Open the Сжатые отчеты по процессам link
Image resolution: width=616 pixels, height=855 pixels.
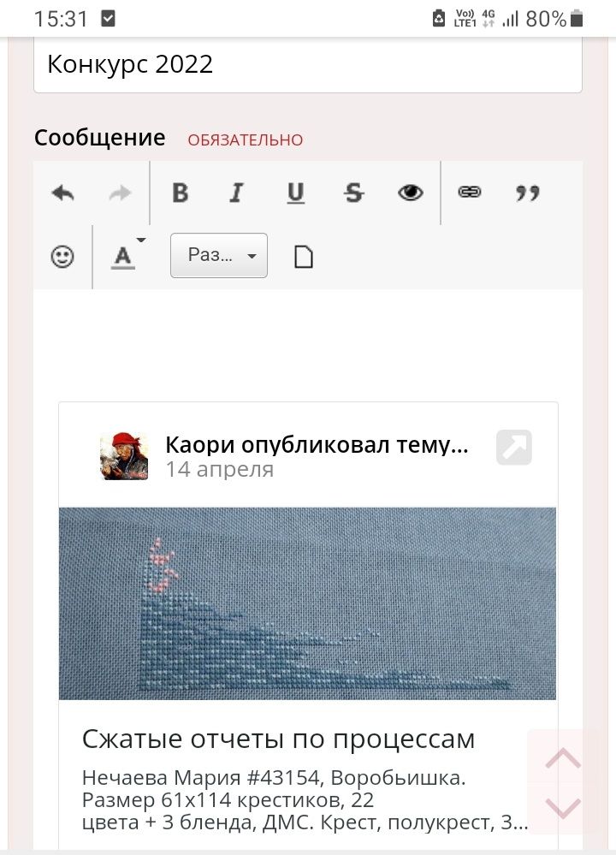tap(279, 739)
